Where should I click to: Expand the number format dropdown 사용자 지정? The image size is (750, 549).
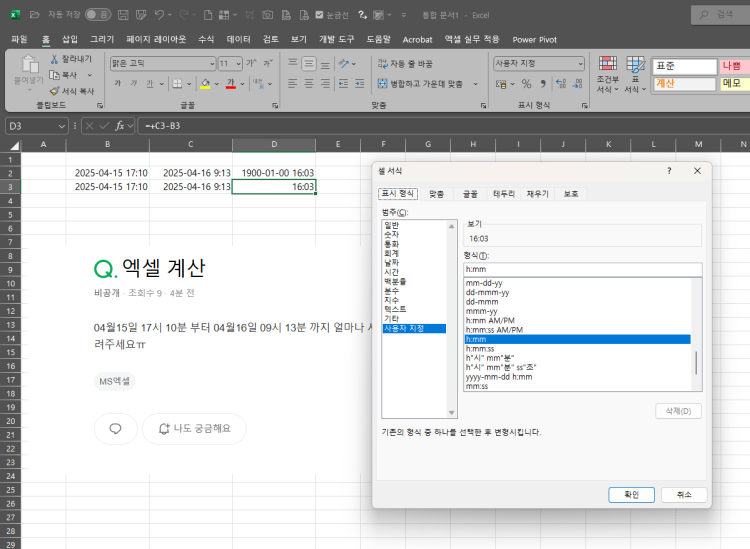tap(580, 63)
